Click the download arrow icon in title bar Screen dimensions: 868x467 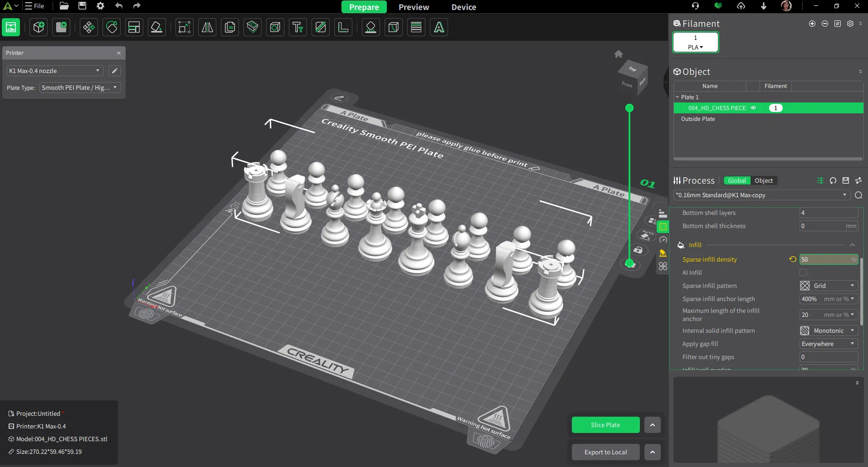pos(764,6)
